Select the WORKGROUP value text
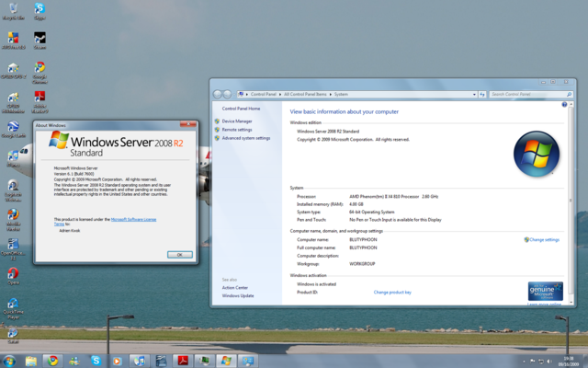The image size is (588, 368). point(362,264)
